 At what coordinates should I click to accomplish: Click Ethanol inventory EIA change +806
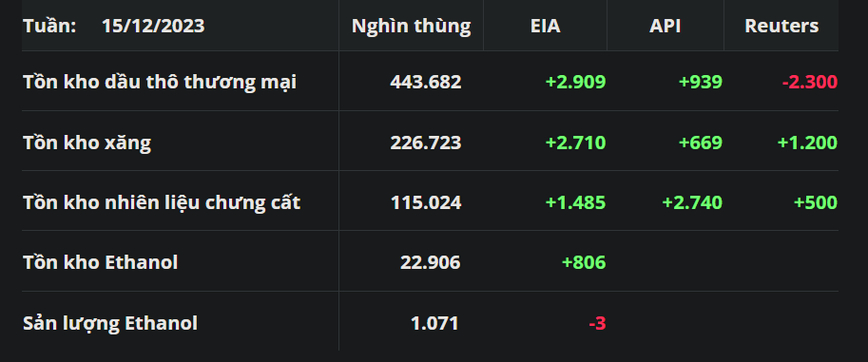[584, 262]
